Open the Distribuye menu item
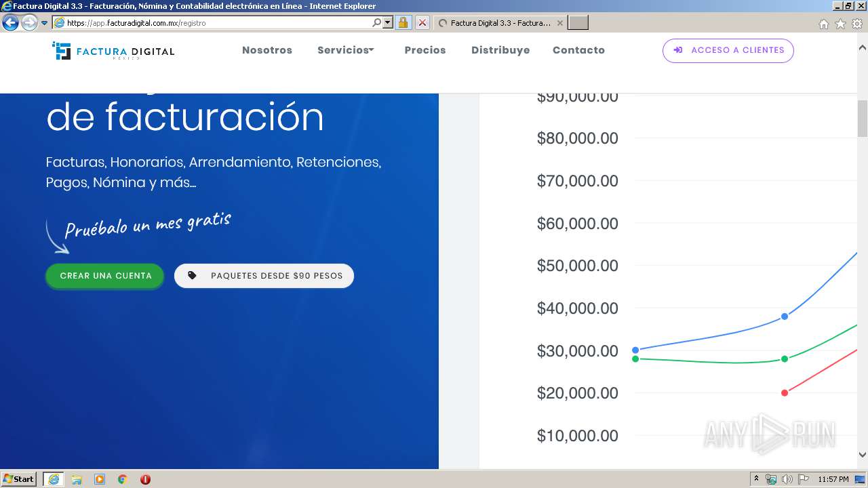The height and width of the screenshot is (488, 868). click(500, 50)
